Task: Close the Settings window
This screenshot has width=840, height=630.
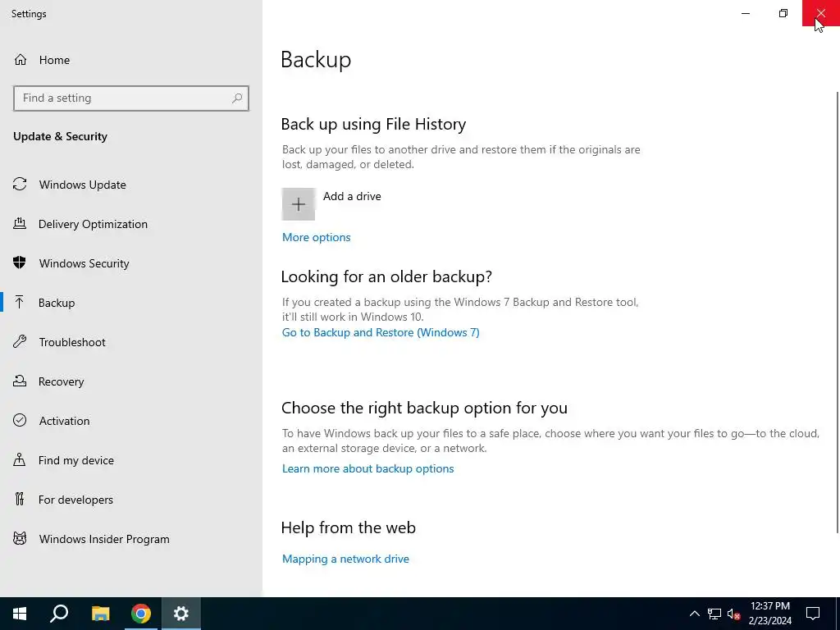Action: 820,13
